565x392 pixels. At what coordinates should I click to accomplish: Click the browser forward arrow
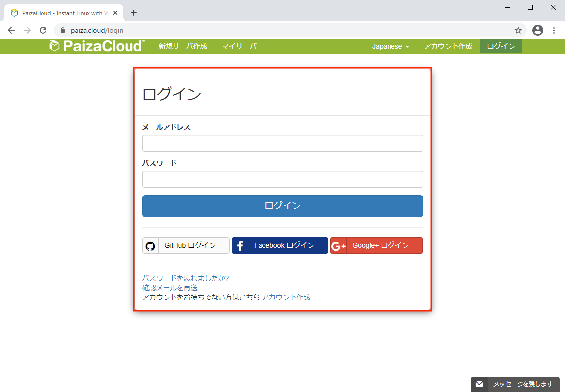pyautogui.click(x=27, y=30)
